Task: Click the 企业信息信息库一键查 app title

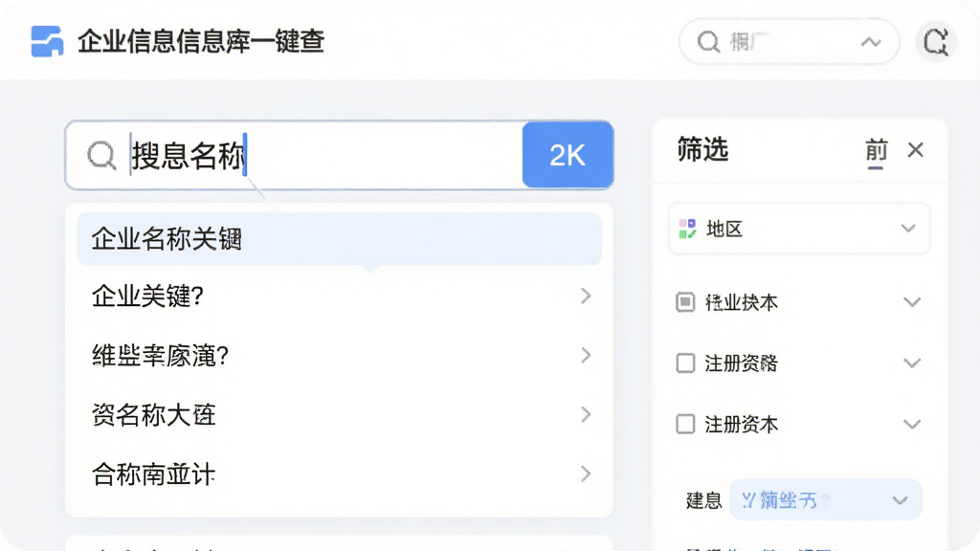Action: click(x=201, y=42)
